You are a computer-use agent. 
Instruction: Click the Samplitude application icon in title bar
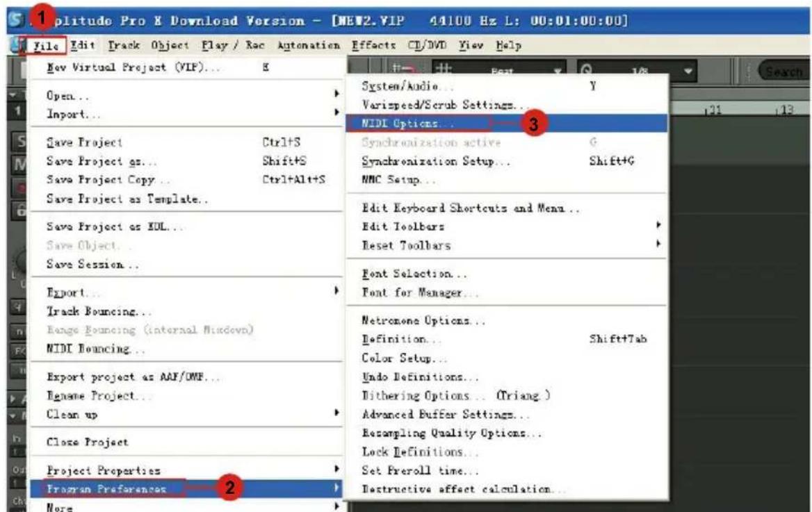(17, 19)
